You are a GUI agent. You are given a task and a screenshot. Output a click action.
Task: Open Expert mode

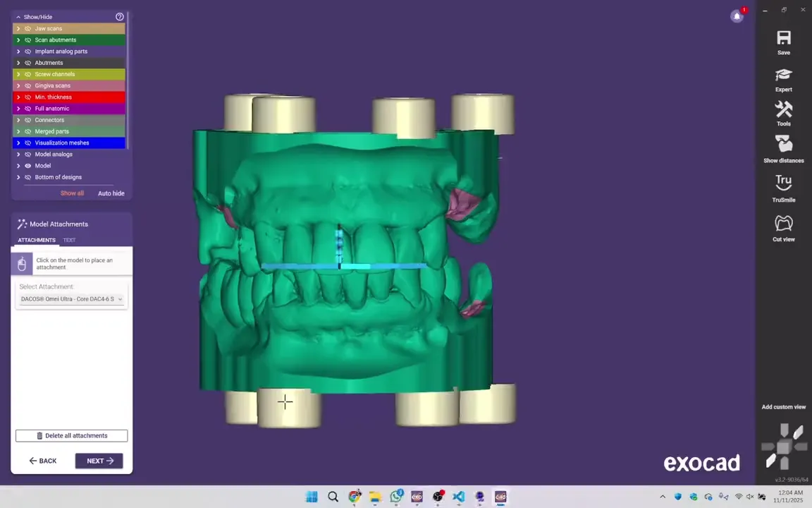pos(784,75)
